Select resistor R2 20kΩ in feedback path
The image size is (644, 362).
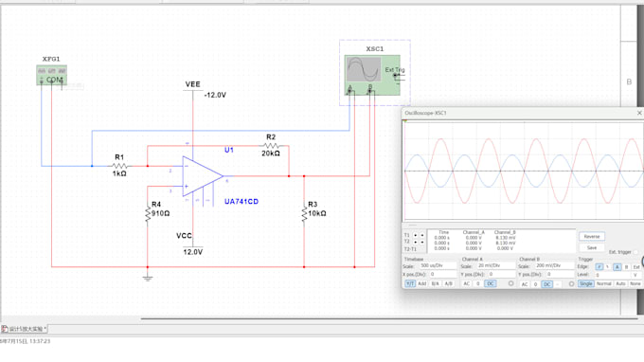click(x=271, y=145)
